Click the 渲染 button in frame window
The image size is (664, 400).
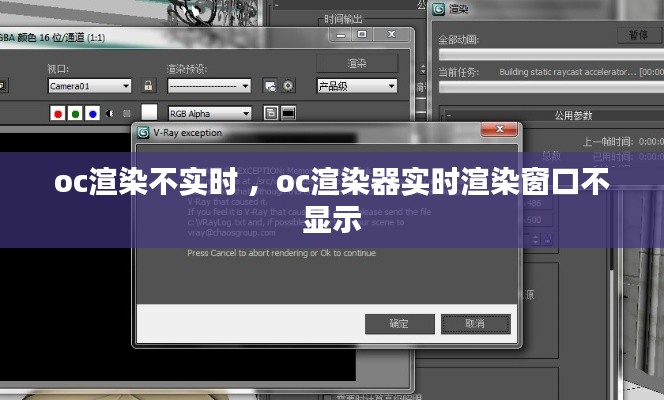pos(357,63)
